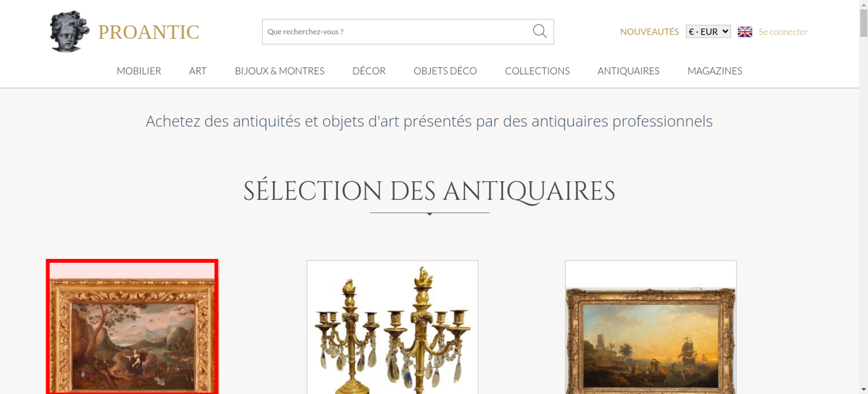Open the MOBILIER menu
Screen dimensions: 868x394
[x=139, y=71]
